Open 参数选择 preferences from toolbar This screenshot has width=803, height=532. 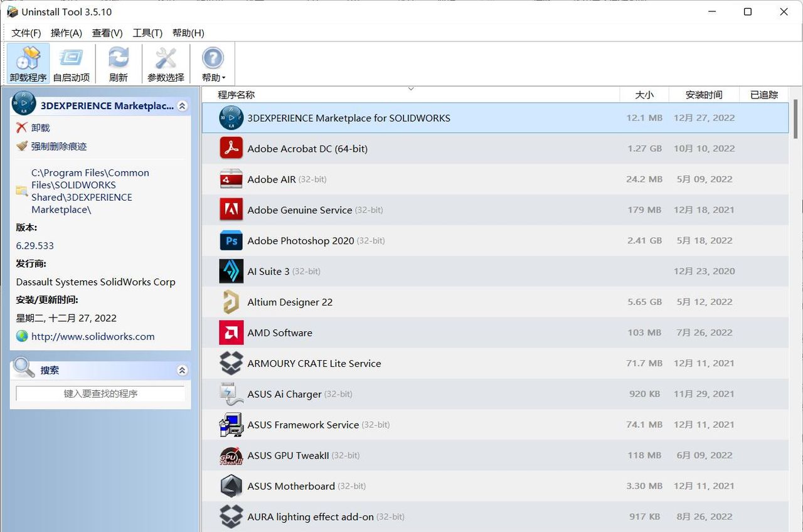(166, 64)
